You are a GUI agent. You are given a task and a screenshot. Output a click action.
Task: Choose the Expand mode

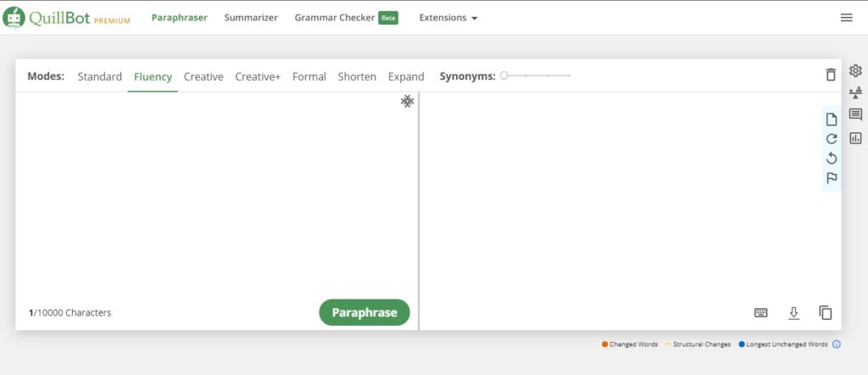click(406, 76)
